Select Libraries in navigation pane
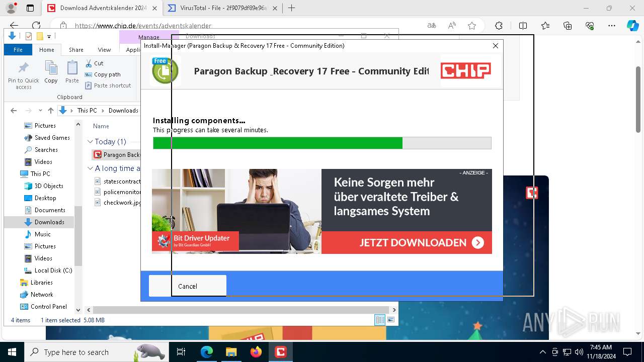644x362 pixels. click(41, 283)
